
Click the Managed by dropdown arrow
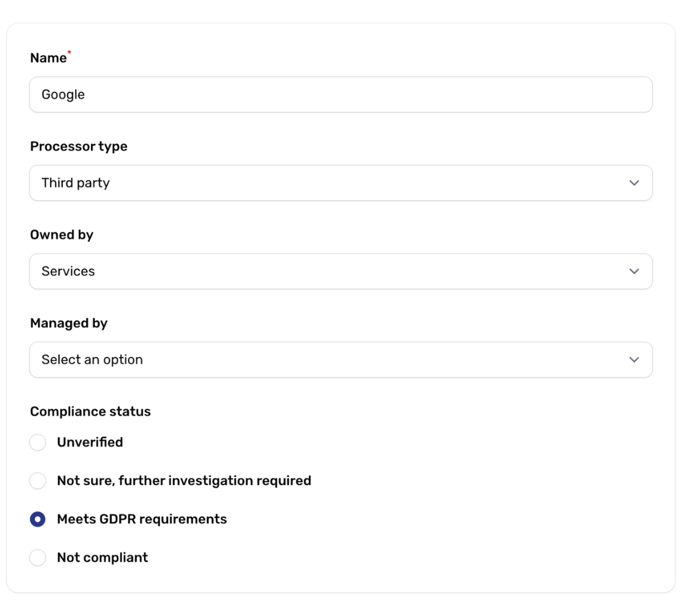coord(634,359)
